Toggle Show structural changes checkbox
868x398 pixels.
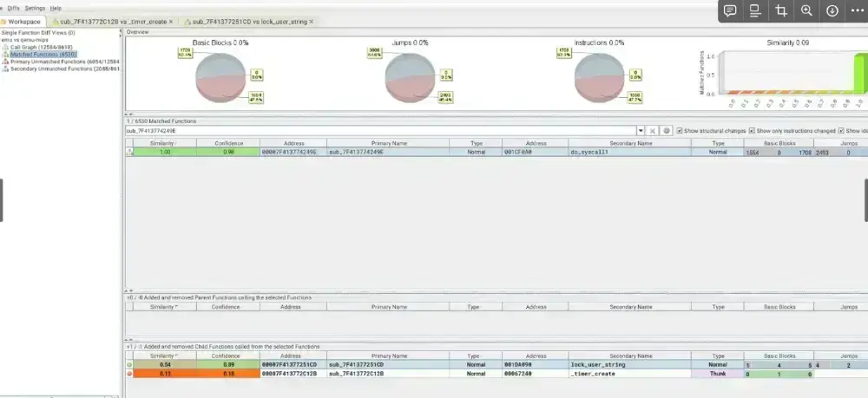(680, 130)
